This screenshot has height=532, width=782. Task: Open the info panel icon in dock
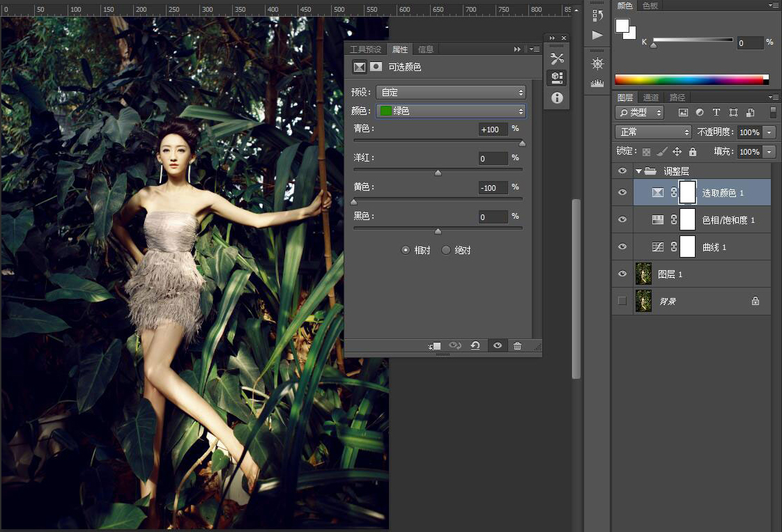557,98
